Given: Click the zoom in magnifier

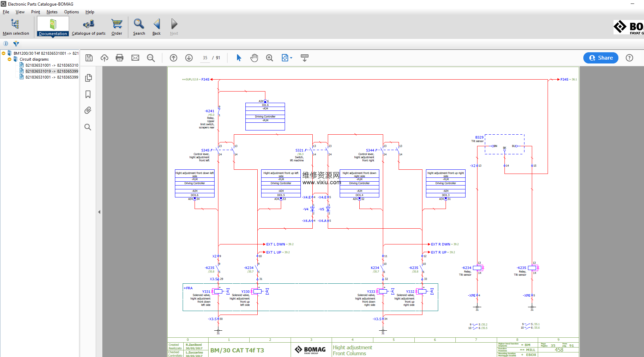Looking at the screenshot, I should [x=270, y=58].
